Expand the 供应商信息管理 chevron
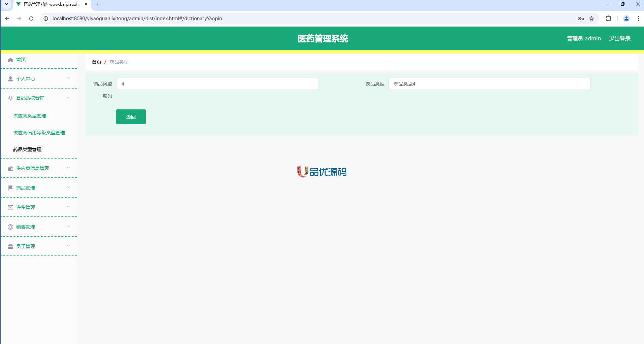Image resolution: width=644 pixels, height=344 pixels. pos(68,168)
